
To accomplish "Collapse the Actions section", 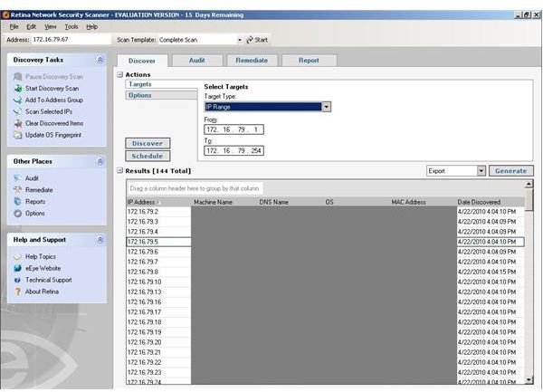I will 120,74.
